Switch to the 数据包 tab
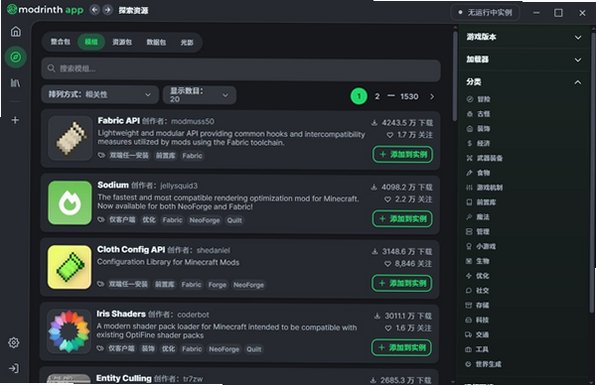The width and height of the screenshot is (596, 385). pyautogui.click(x=156, y=42)
